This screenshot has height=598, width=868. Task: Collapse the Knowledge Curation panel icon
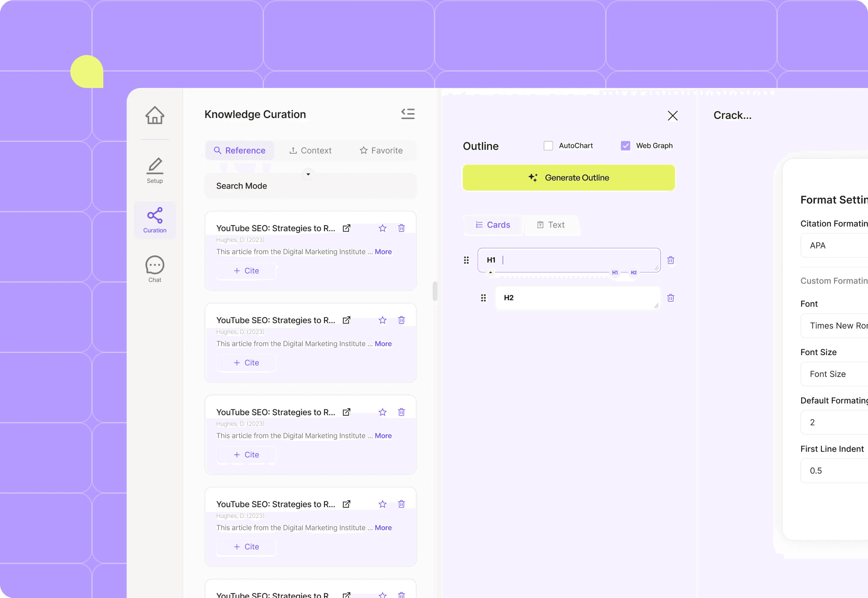(x=408, y=114)
